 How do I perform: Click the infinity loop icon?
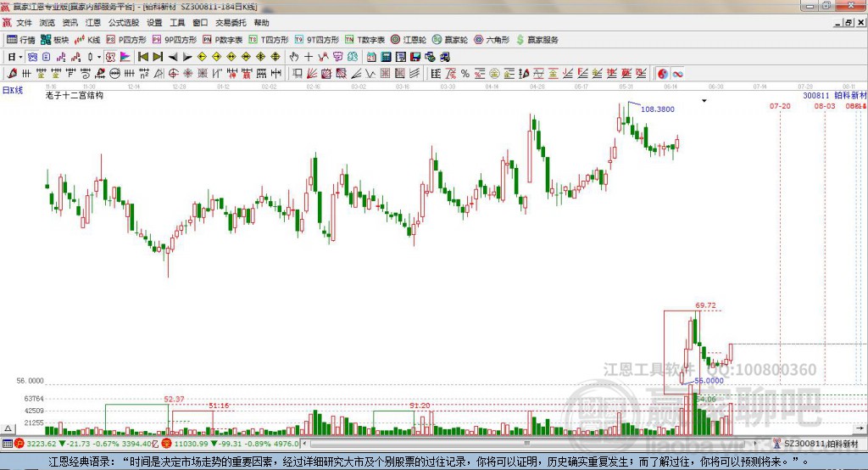pyautogui.click(x=677, y=73)
